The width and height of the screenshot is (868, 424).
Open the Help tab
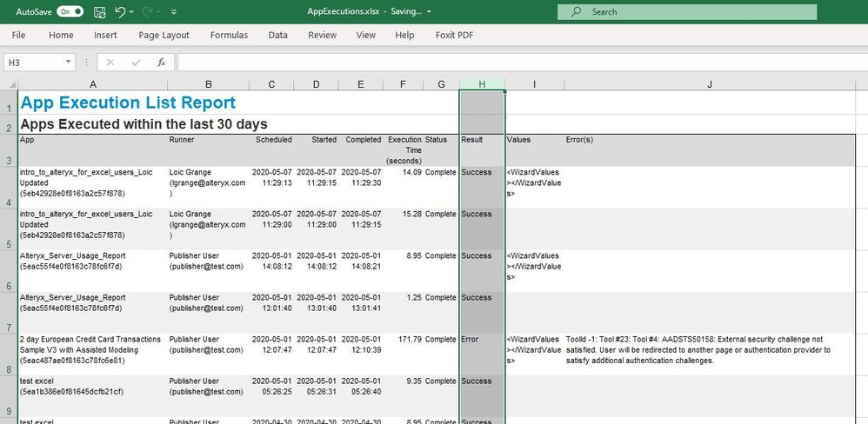click(404, 35)
